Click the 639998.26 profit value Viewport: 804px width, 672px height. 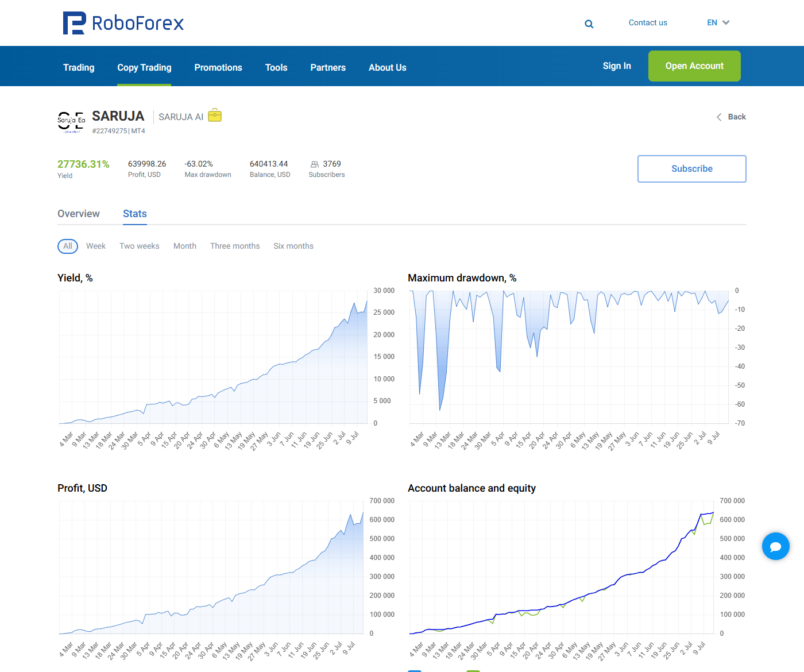[147, 164]
